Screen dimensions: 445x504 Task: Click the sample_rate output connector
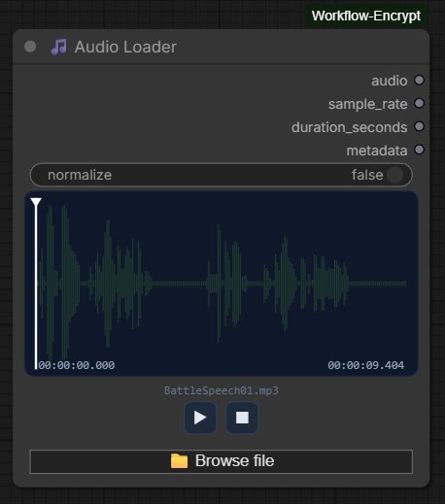pos(419,103)
